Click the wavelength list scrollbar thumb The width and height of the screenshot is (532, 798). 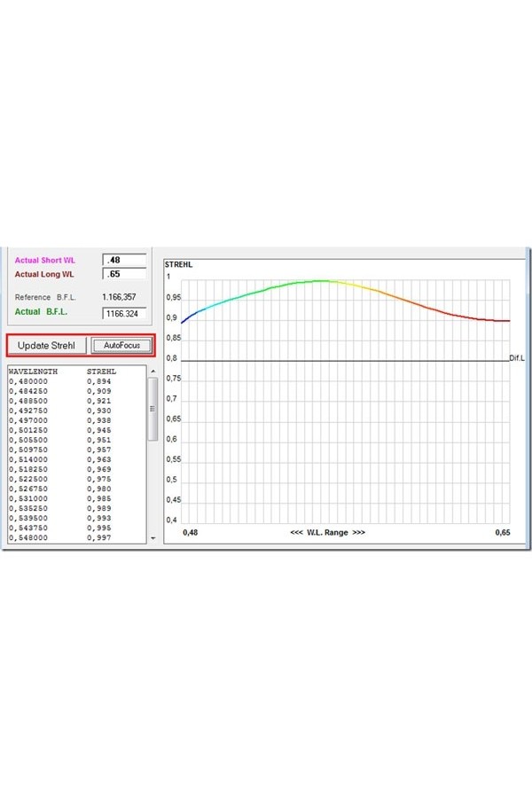point(153,409)
